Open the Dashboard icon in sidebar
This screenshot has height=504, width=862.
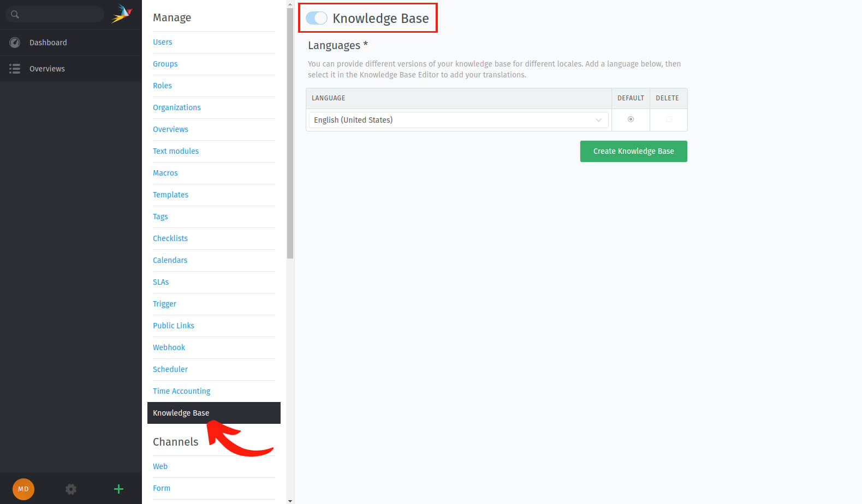pos(15,43)
